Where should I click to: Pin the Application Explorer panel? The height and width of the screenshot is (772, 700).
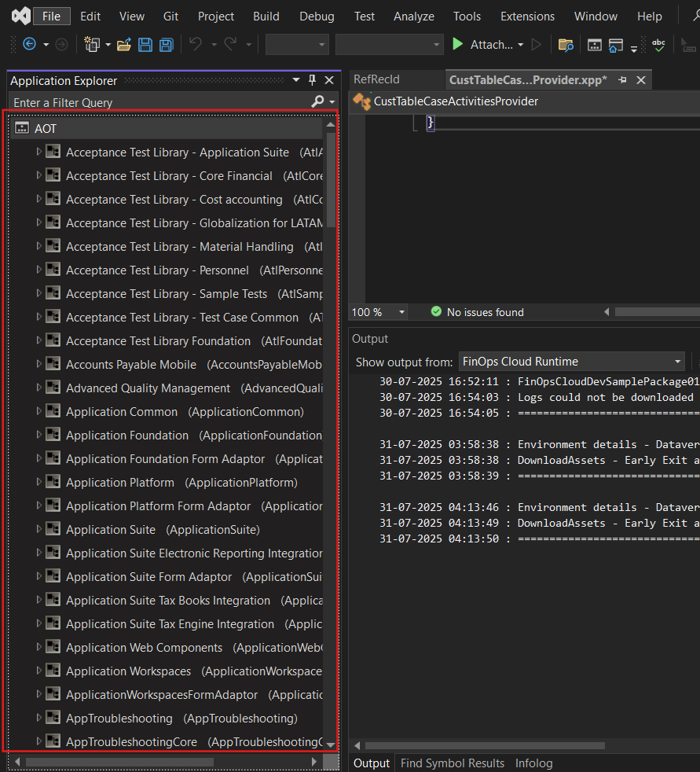[312, 79]
